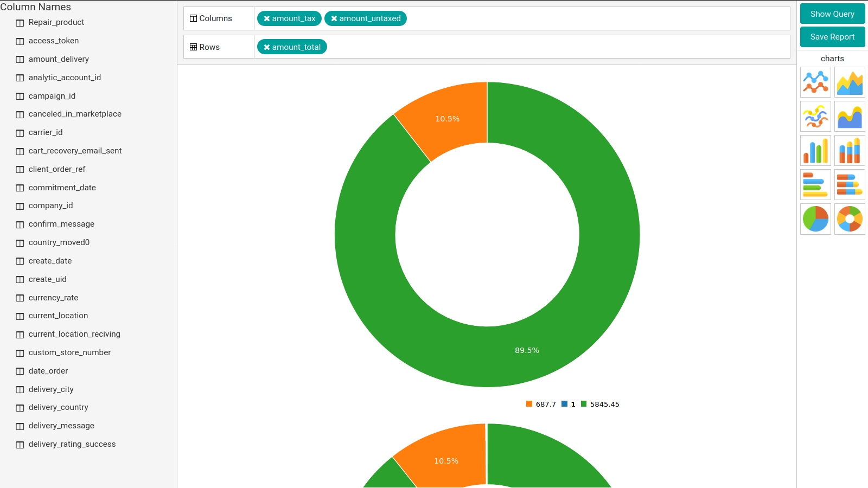Select current_location_reciving column name

(74, 334)
